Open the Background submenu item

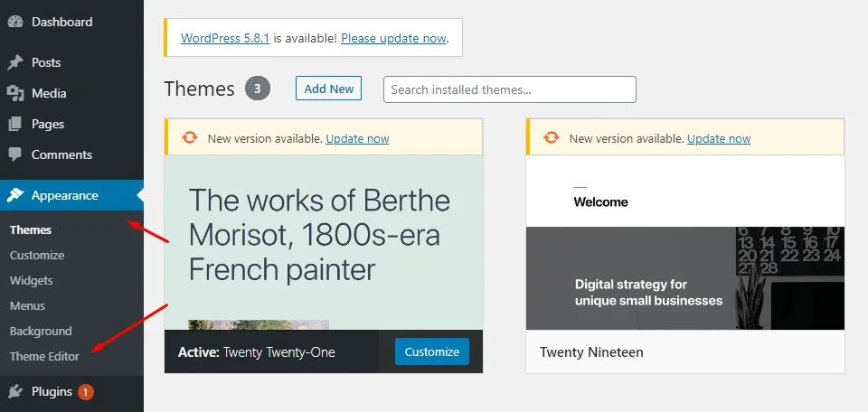point(41,332)
